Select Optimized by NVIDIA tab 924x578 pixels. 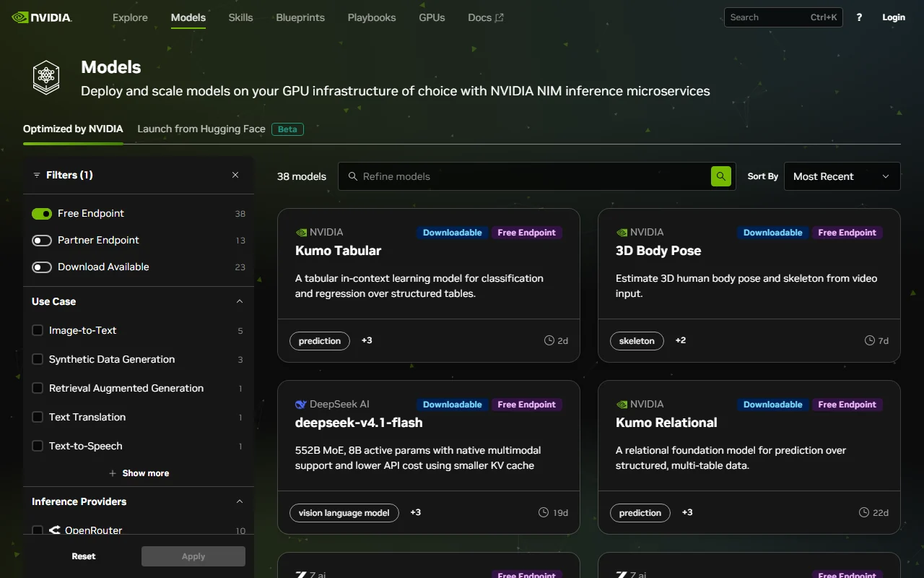(73, 129)
